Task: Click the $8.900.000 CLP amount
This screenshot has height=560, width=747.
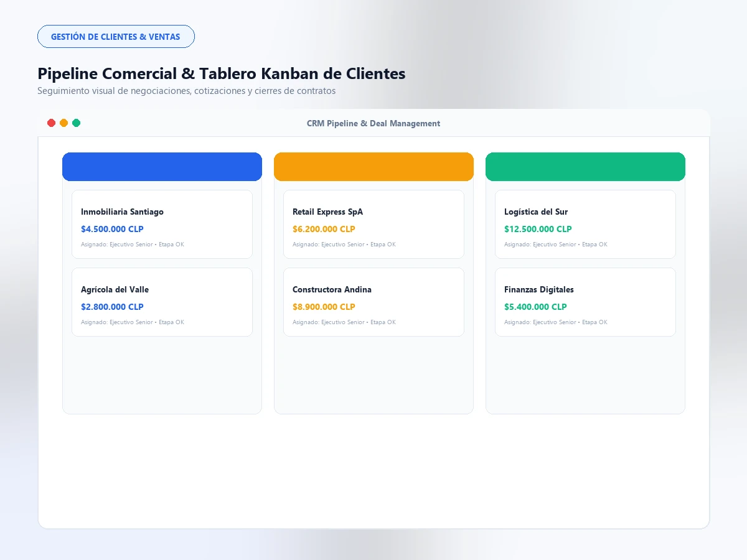Action: (x=324, y=307)
